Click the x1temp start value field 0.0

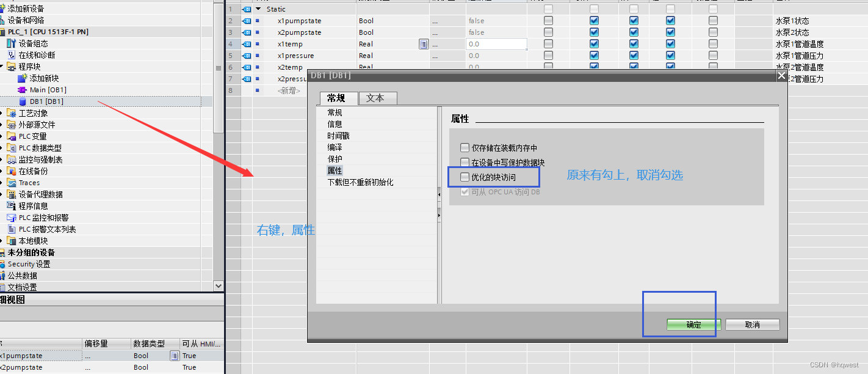496,44
